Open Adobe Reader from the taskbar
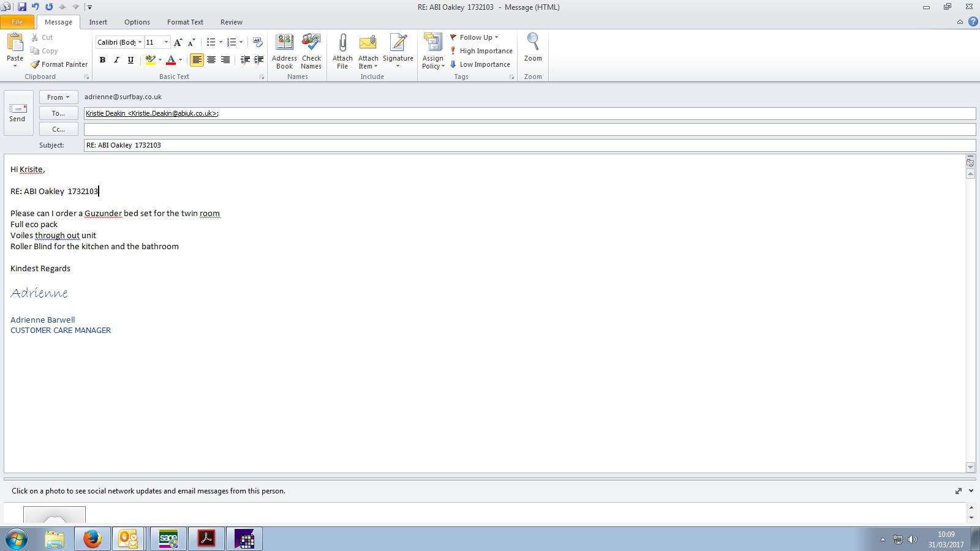This screenshot has height=551, width=980. pyautogui.click(x=206, y=539)
